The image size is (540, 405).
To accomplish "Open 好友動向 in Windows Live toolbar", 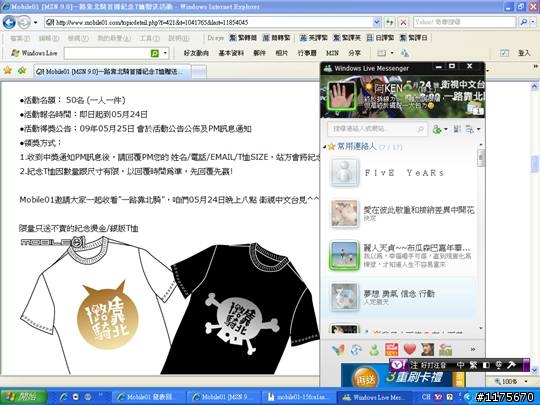I will 196,53.
